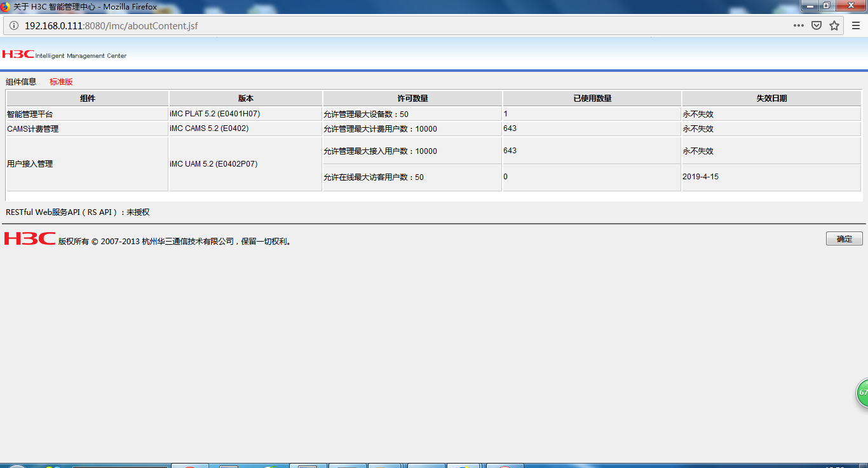Open the page actions three-dot menu
This screenshot has height=468, width=868.
point(799,26)
